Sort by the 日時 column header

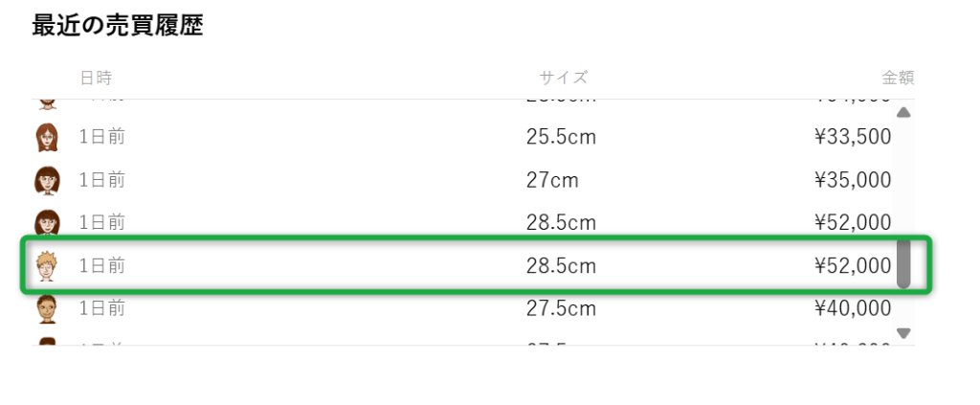[x=96, y=78]
